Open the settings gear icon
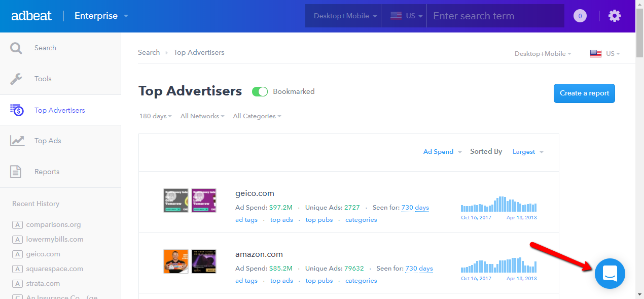Viewport: 644px width, 299px height. (615, 16)
